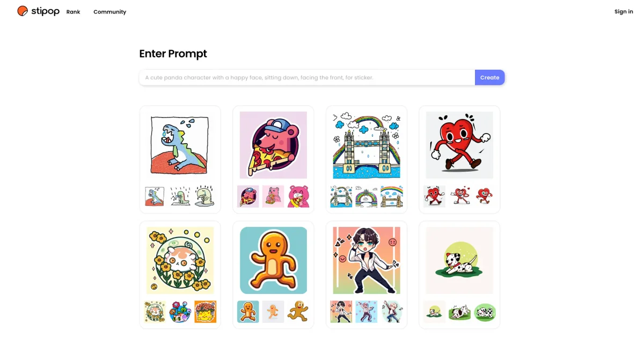Open the running gingerbread man sticker

coord(273,260)
